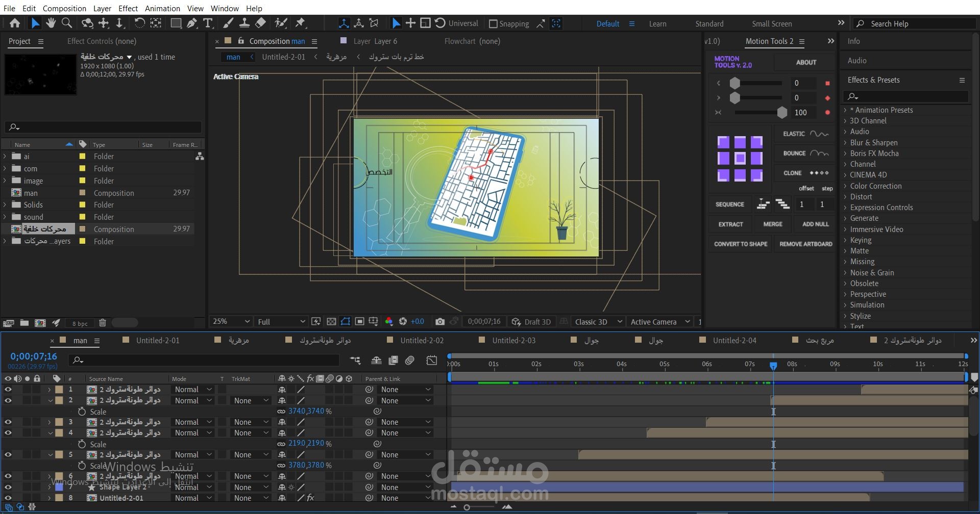Viewport: 980px width, 514px height.
Task: Go to the Home screen icon
Action: tap(15, 23)
